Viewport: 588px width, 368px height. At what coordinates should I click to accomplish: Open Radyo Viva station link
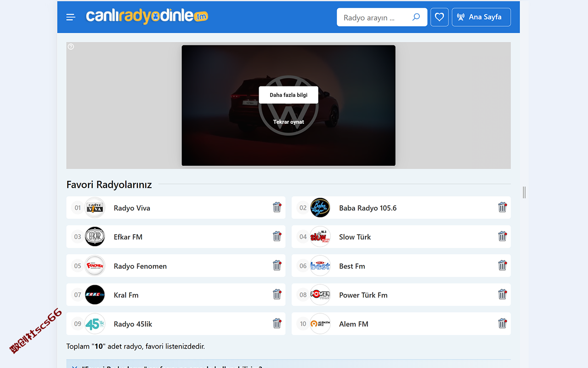(132, 208)
